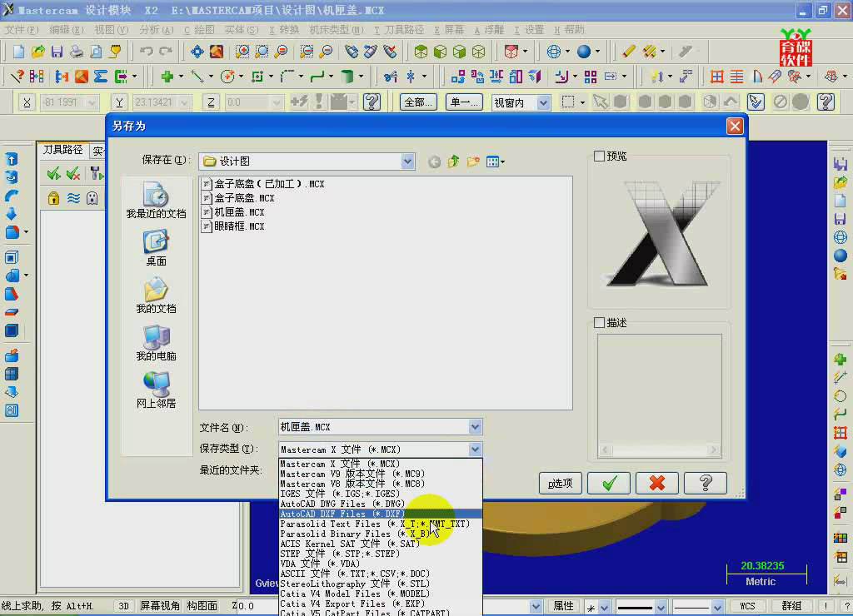Screen dimensions: 853x616
Task: Click 屏幕视角 in the status bar
Action: [159, 606]
